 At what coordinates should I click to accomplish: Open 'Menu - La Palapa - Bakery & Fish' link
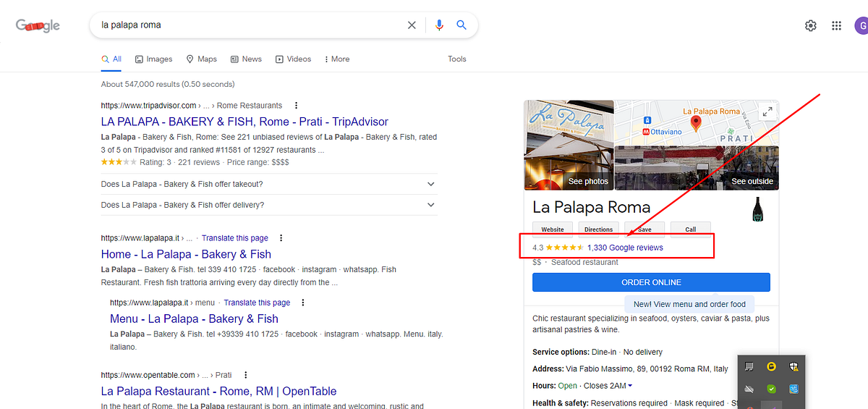coord(194,319)
